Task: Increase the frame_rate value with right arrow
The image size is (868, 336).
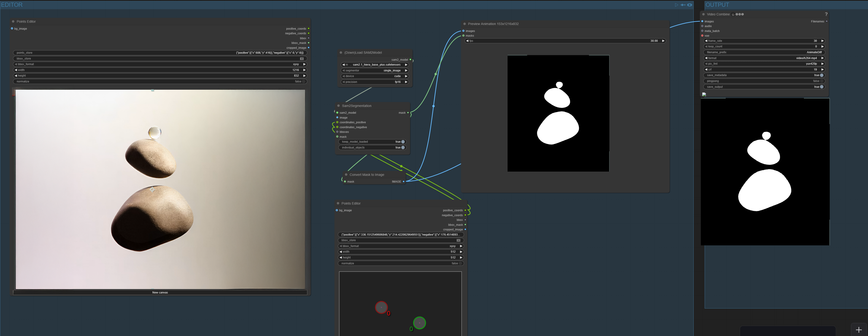Action: pyautogui.click(x=822, y=41)
